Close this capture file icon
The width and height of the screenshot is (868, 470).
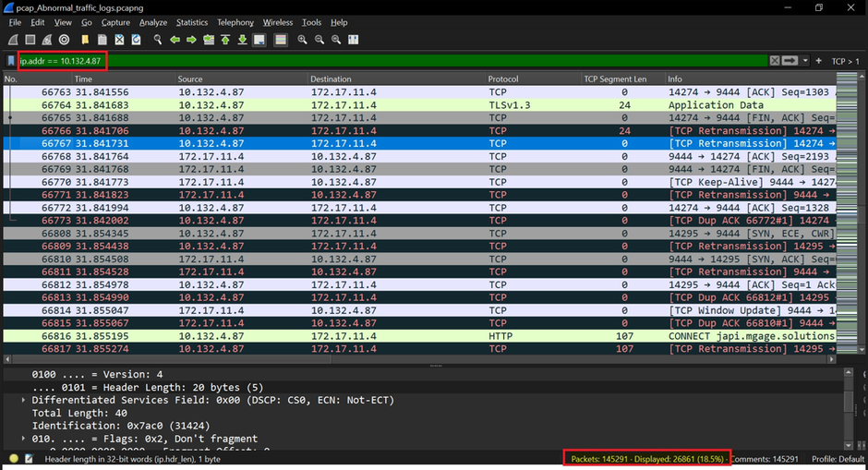coord(119,40)
